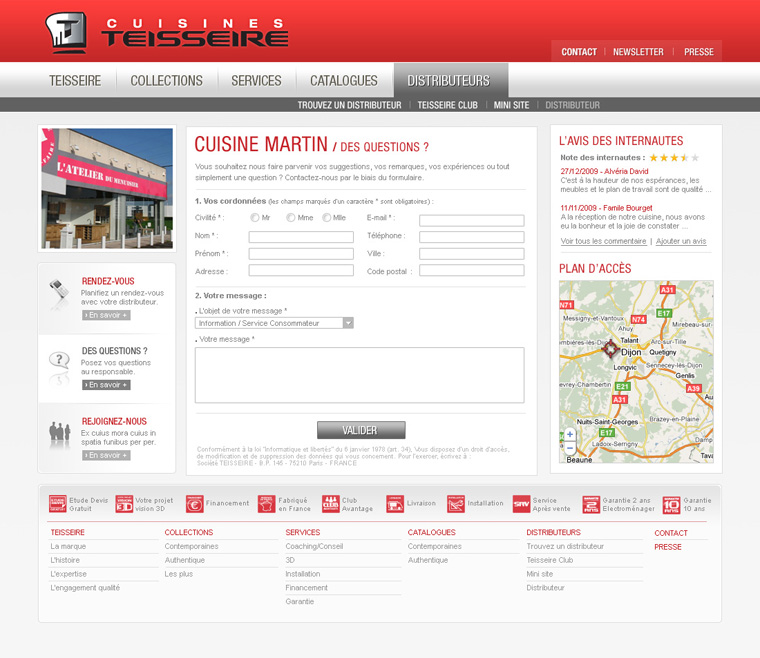The height and width of the screenshot is (658, 760).
Task: Click footer link Garantie under Services
Action: coord(300,601)
